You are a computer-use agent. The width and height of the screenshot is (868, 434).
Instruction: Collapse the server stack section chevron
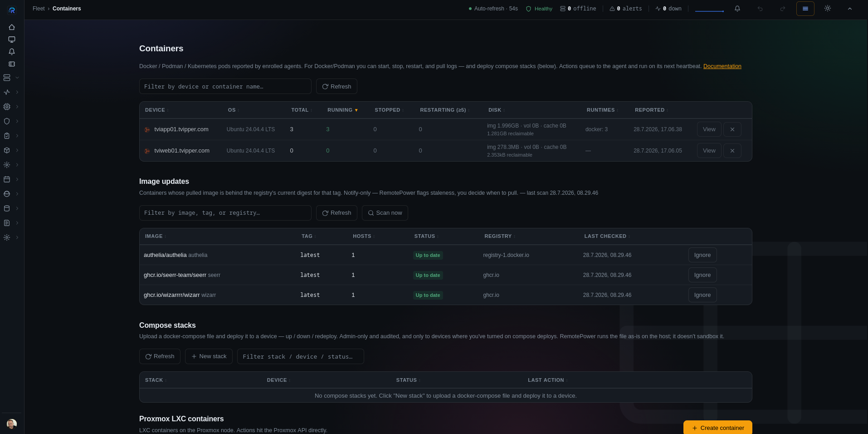tap(17, 78)
